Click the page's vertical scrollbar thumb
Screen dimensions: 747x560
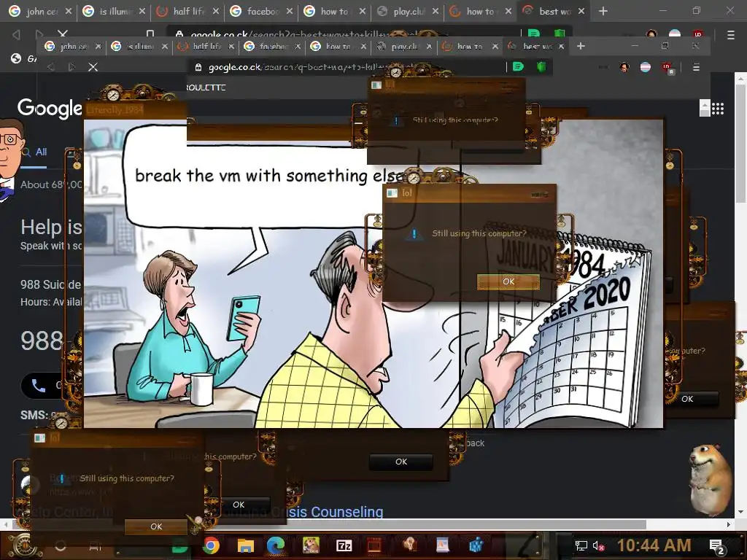click(740, 144)
